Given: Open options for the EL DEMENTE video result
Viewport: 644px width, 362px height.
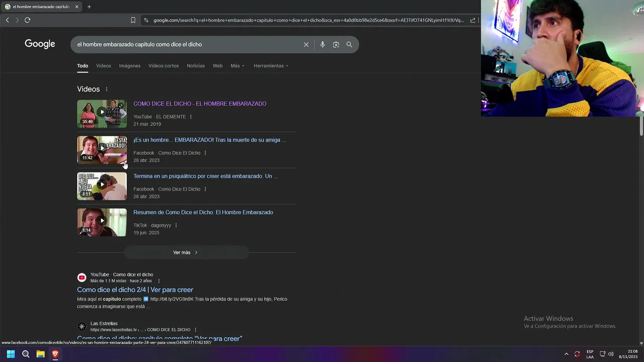Looking at the screenshot, I should (191, 117).
